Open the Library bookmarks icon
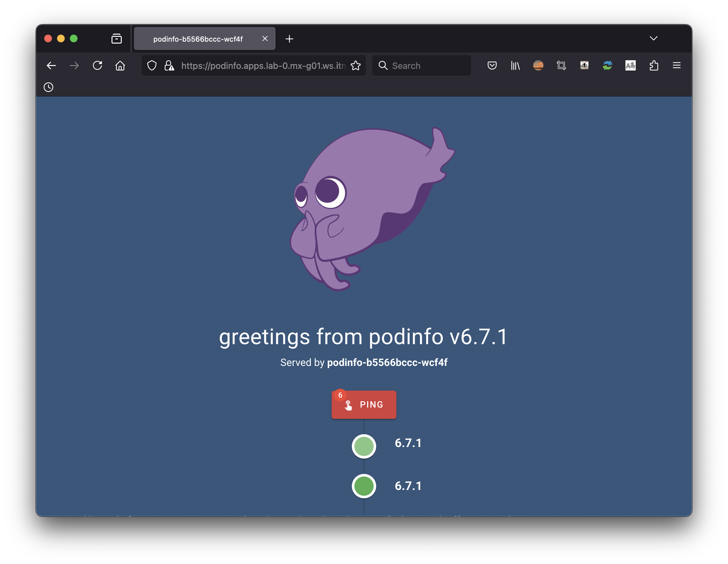728x564 pixels. pos(515,66)
